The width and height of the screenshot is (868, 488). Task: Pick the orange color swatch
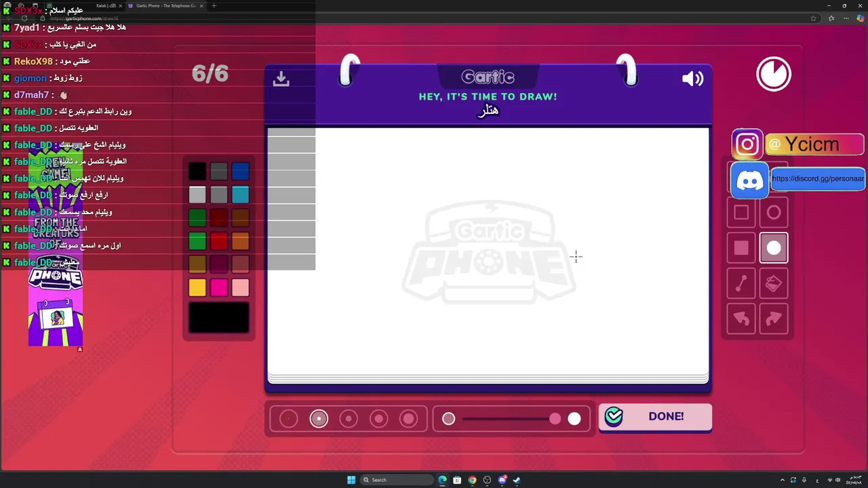(241, 241)
